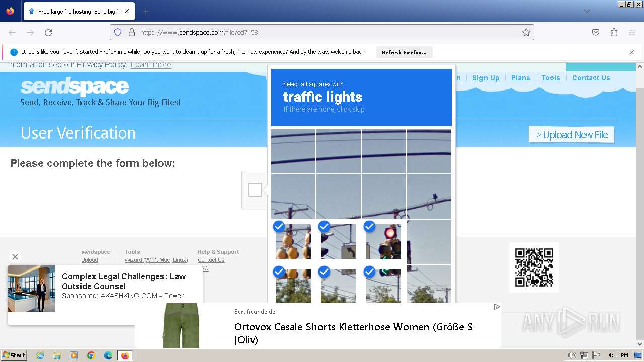Reload the page with the refresh icon

click(48, 32)
